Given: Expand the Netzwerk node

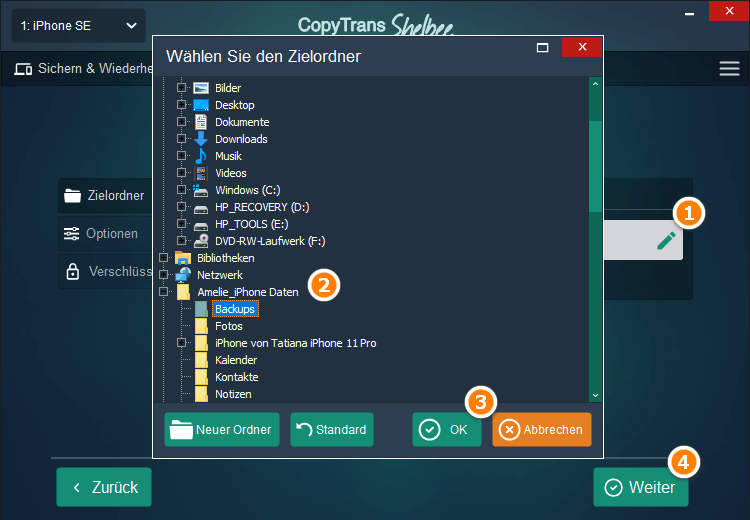Looking at the screenshot, I should pos(164,275).
